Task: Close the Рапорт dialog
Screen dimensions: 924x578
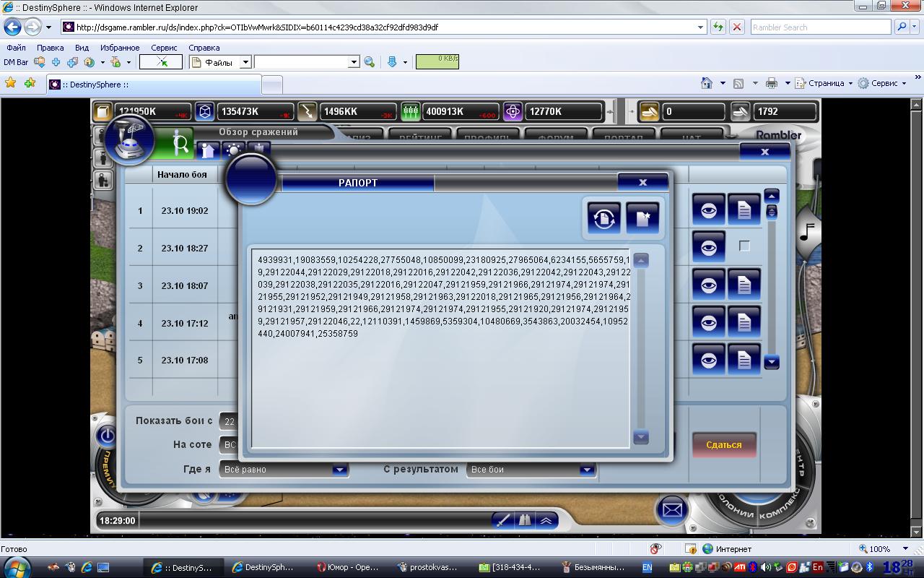Action: (642, 182)
